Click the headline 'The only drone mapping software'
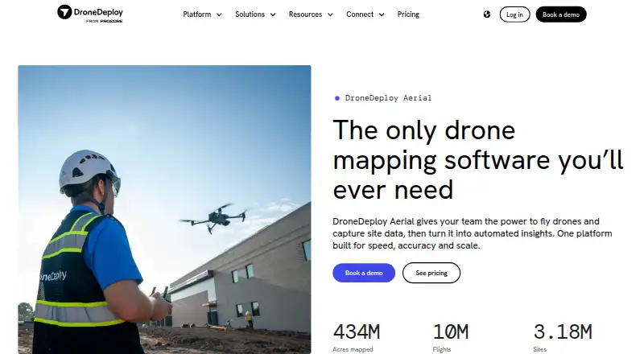The image size is (644, 354). (478, 160)
